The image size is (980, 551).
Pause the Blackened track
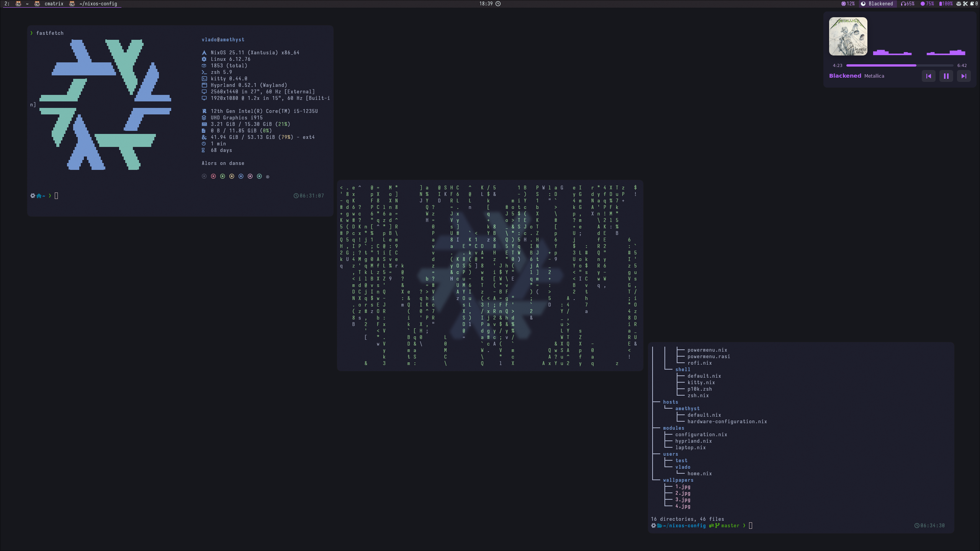[x=946, y=76]
